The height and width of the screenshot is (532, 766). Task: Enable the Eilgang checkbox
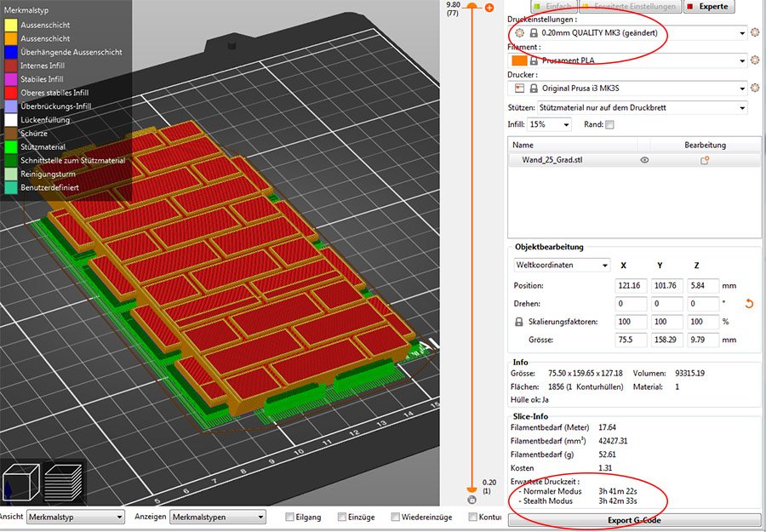290,517
